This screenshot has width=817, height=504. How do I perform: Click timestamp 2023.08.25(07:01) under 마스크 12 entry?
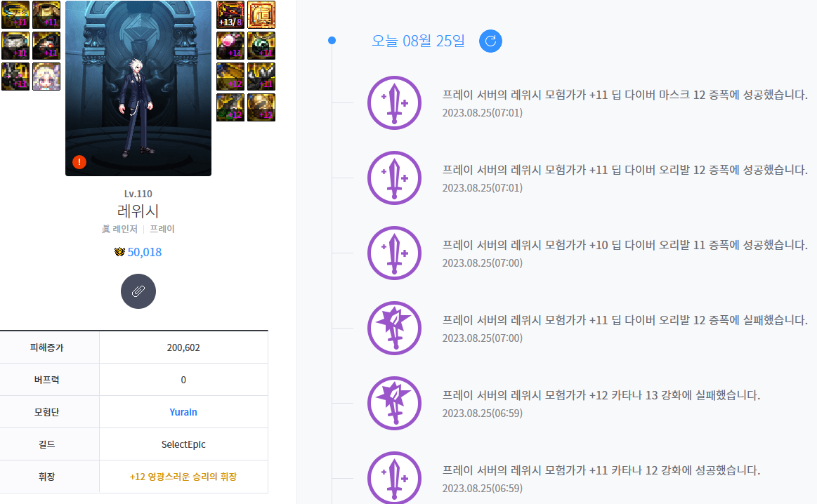(483, 112)
